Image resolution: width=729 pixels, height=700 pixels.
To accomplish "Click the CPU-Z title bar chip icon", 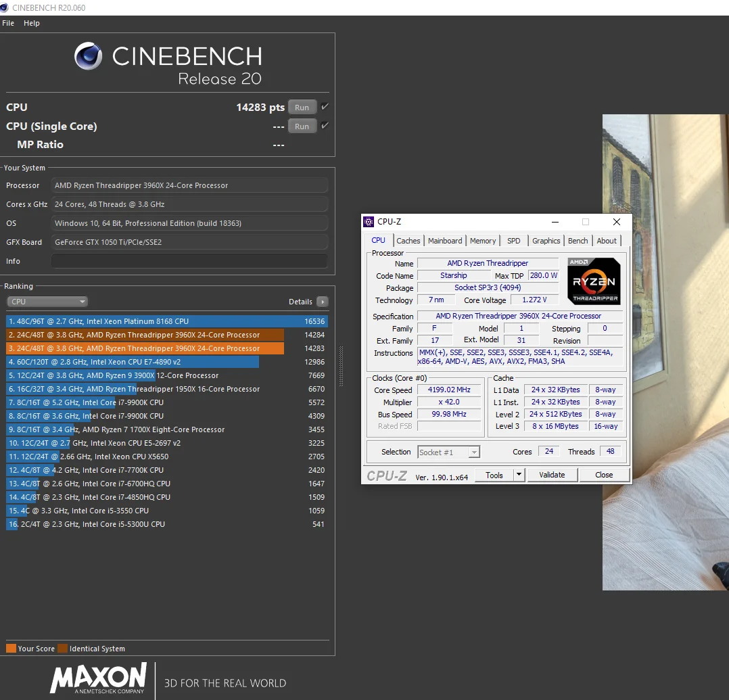I will point(369,222).
